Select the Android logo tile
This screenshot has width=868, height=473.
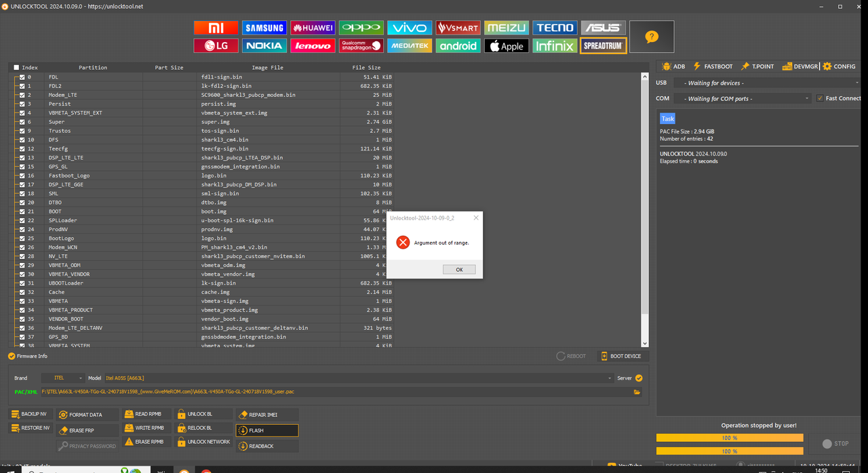(458, 46)
